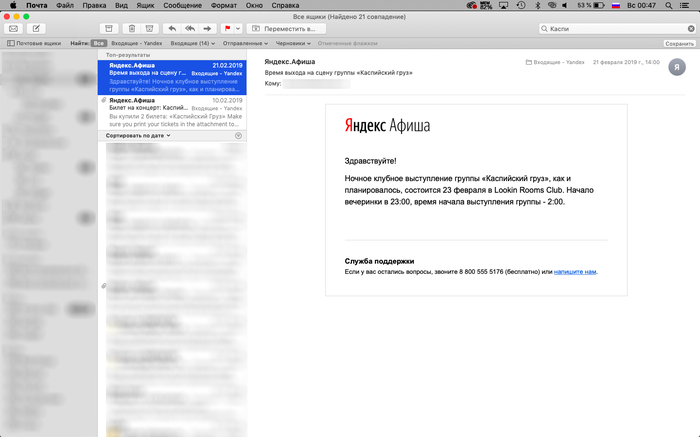
Task: Filter search by Входящие - Yandex
Action: pos(136,44)
